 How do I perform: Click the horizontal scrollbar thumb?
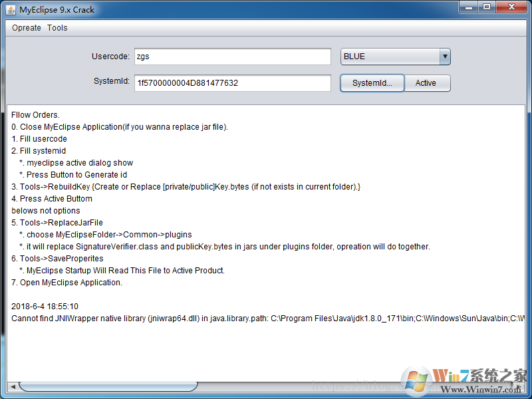coord(108,386)
